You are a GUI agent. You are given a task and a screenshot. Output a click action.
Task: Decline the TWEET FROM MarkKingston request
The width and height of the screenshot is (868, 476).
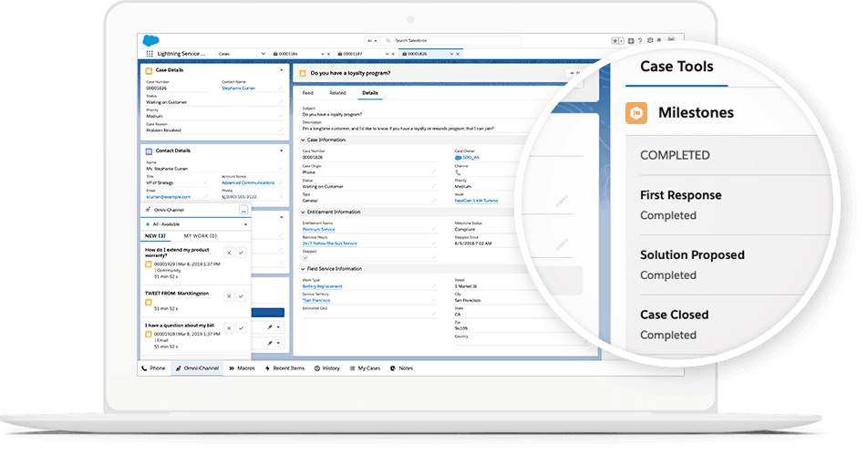pos(229,296)
